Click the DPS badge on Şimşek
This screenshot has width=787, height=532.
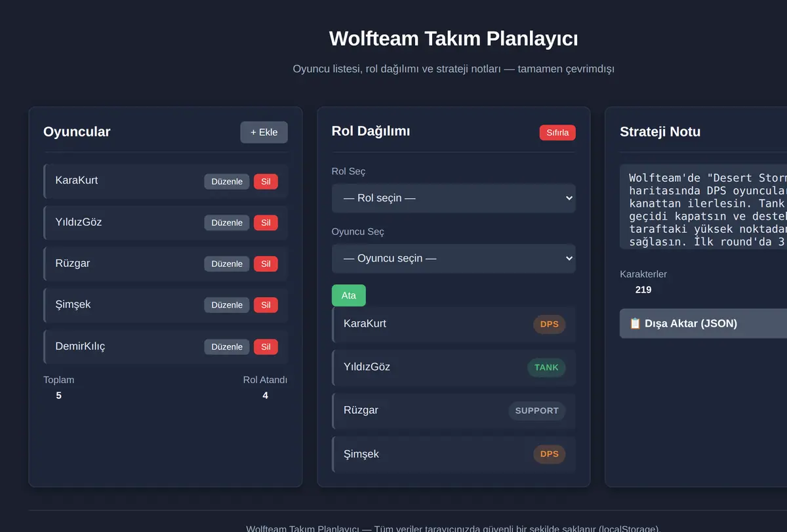coord(550,454)
